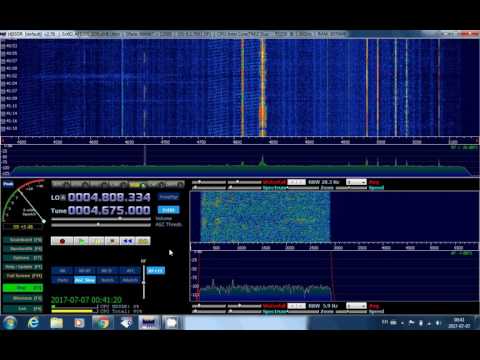Click the stop playback square button
Image resolution: width=480 pixels, height=360 pixels.
pyautogui.click(x=112, y=241)
